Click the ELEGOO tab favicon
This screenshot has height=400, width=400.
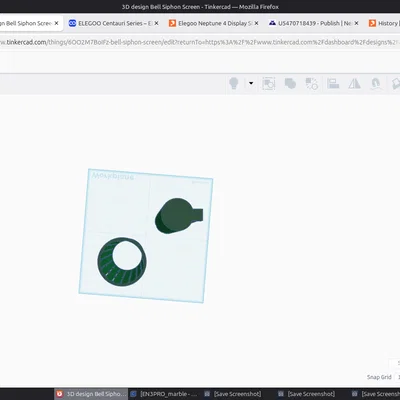tap(72, 23)
